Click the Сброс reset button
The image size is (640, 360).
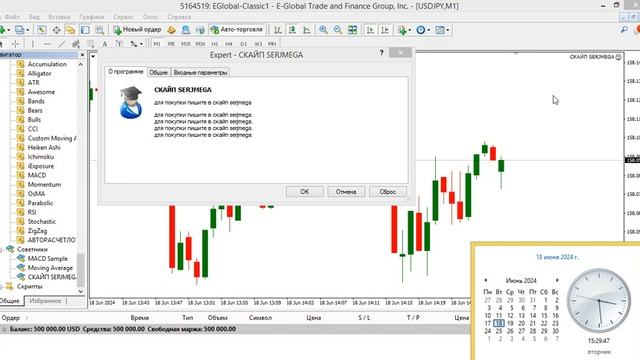[387, 191]
